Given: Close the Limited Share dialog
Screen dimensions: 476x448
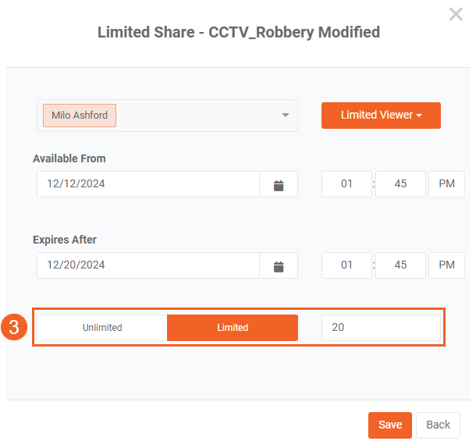Looking at the screenshot, I should click(x=456, y=14).
